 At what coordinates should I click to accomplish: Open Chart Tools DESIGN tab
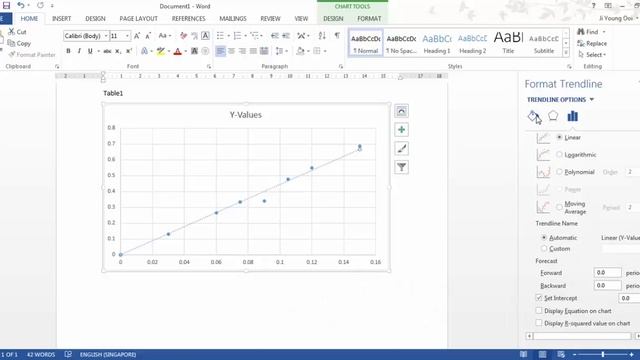coord(333,19)
